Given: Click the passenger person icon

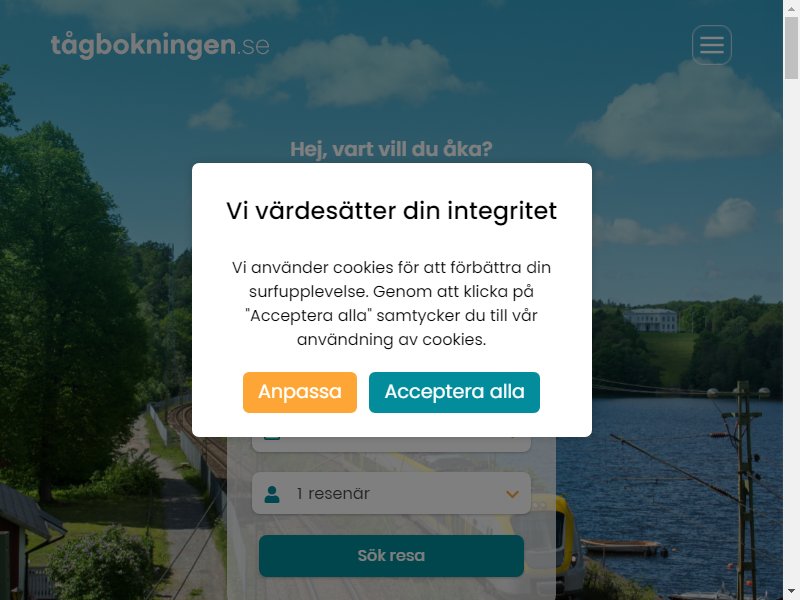Looking at the screenshot, I should [x=272, y=494].
